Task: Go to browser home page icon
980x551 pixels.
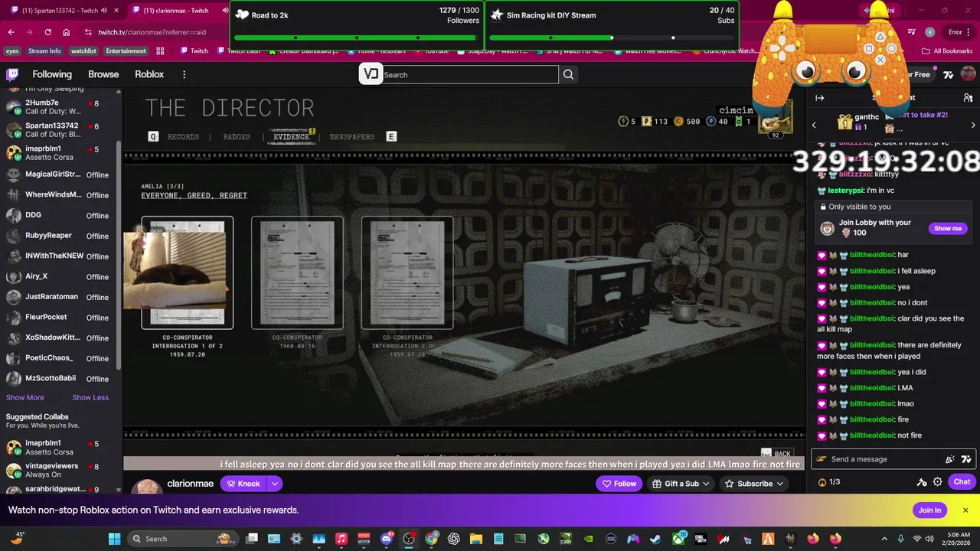Action: 67,32
